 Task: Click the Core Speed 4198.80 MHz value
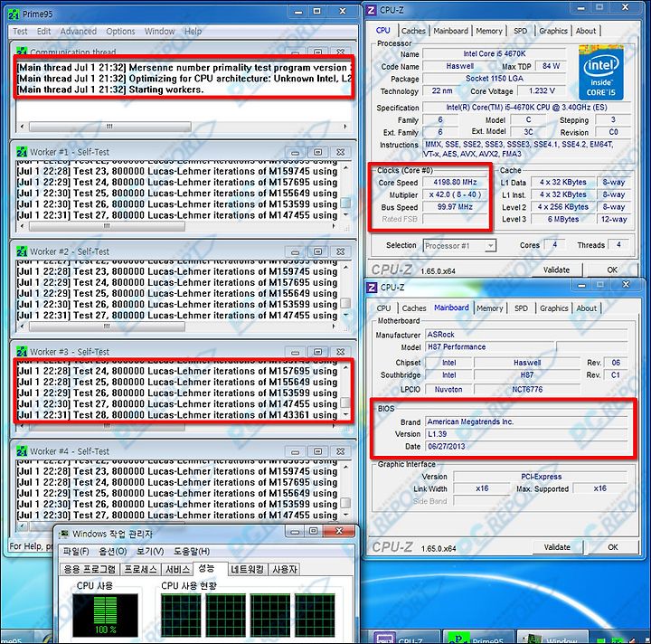click(x=455, y=182)
